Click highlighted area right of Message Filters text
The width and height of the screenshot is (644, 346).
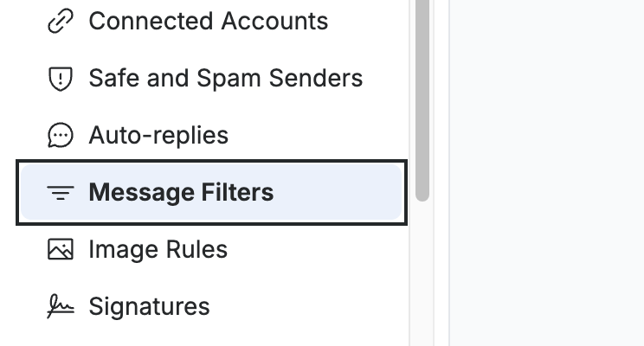(x=338, y=192)
